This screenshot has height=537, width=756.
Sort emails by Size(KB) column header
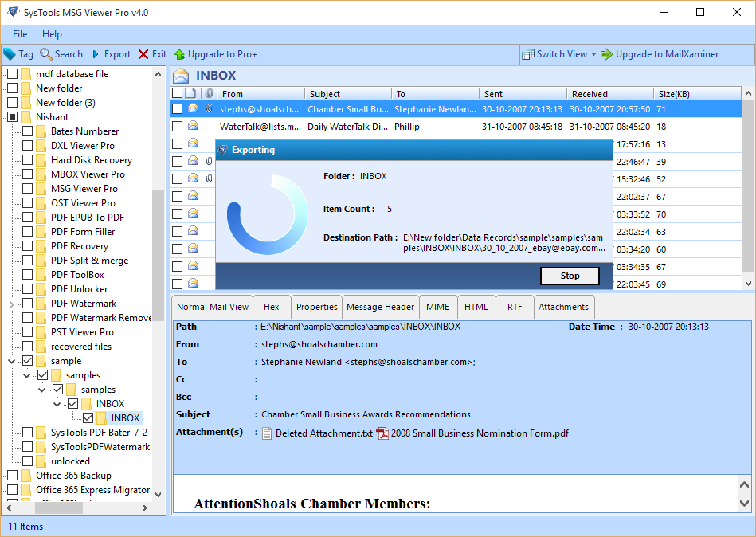tap(698, 93)
